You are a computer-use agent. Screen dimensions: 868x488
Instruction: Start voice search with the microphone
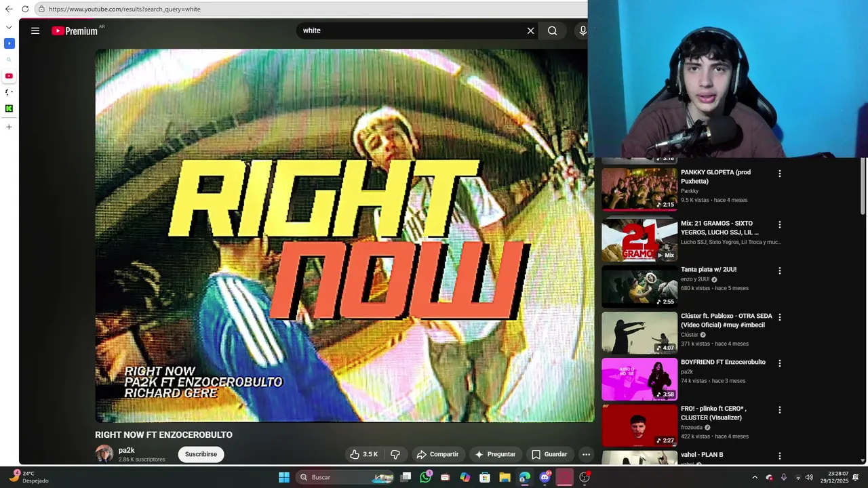[583, 30]
